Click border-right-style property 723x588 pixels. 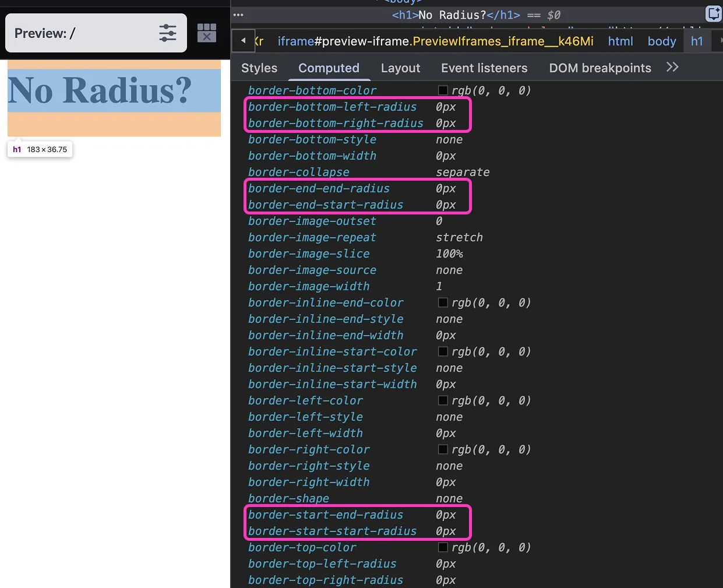point(309,466)
